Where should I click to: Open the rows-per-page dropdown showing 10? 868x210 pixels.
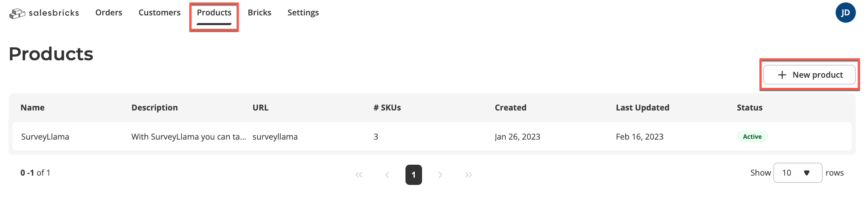tap(798, 173)
